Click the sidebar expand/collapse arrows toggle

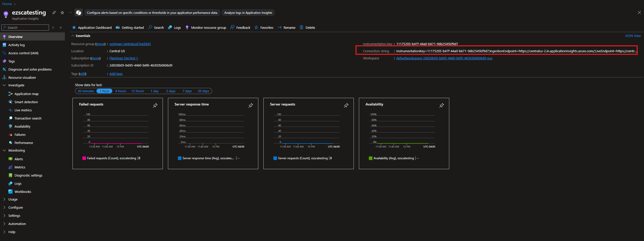(53, 28)
